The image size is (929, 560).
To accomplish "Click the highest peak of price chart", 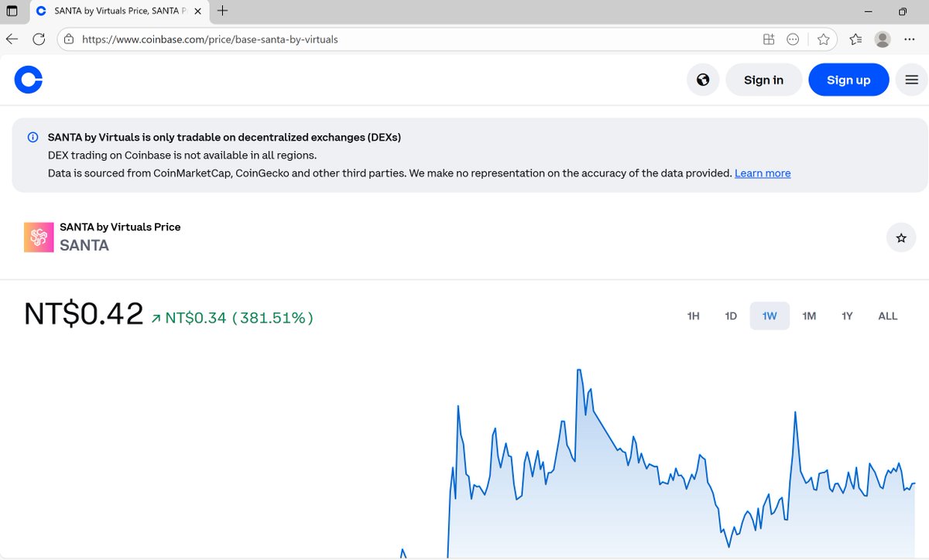I will click(578, 370).
